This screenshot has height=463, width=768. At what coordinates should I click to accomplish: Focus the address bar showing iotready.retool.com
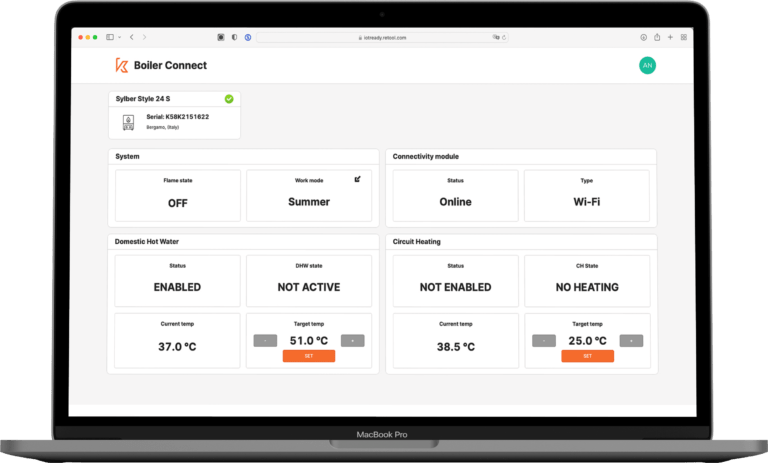[x=383, y=37]
